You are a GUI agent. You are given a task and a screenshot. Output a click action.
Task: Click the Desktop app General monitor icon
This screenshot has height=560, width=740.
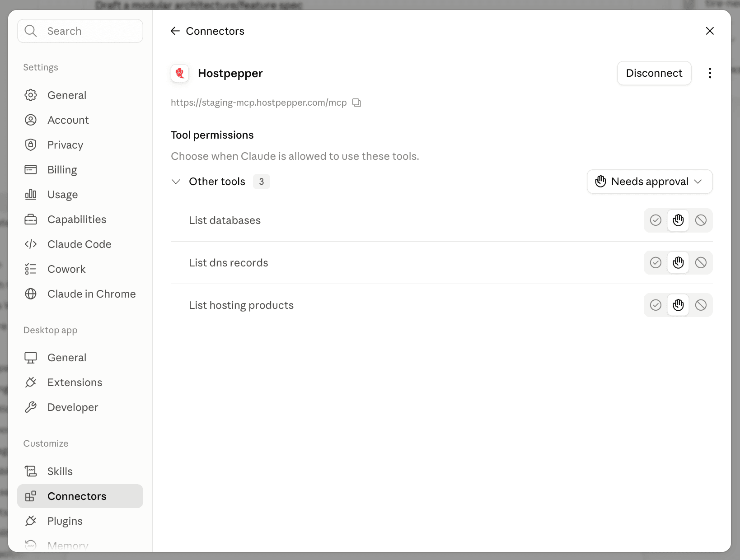[x=31, y=358]
